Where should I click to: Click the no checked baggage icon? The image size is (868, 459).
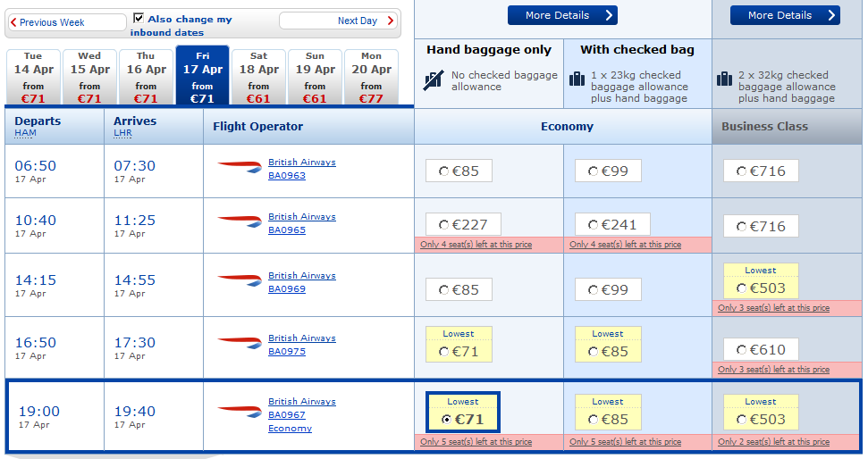[x=433, y=81]
